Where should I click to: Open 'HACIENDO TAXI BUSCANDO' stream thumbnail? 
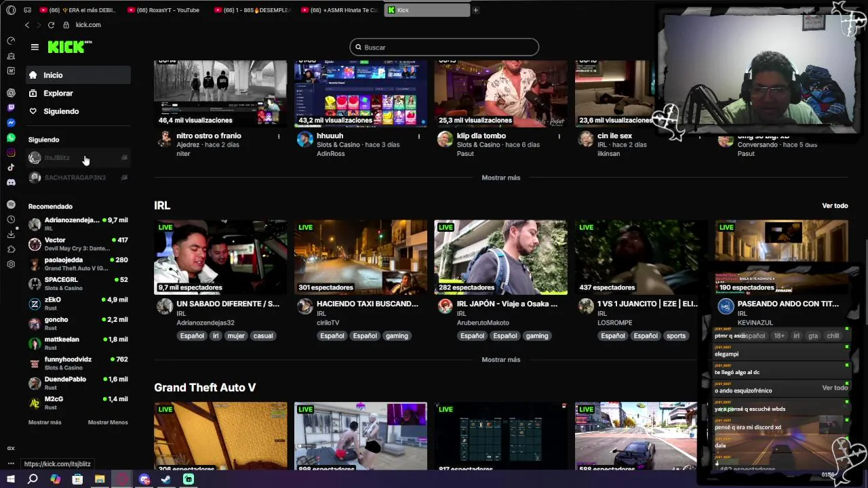coord(360,258)
